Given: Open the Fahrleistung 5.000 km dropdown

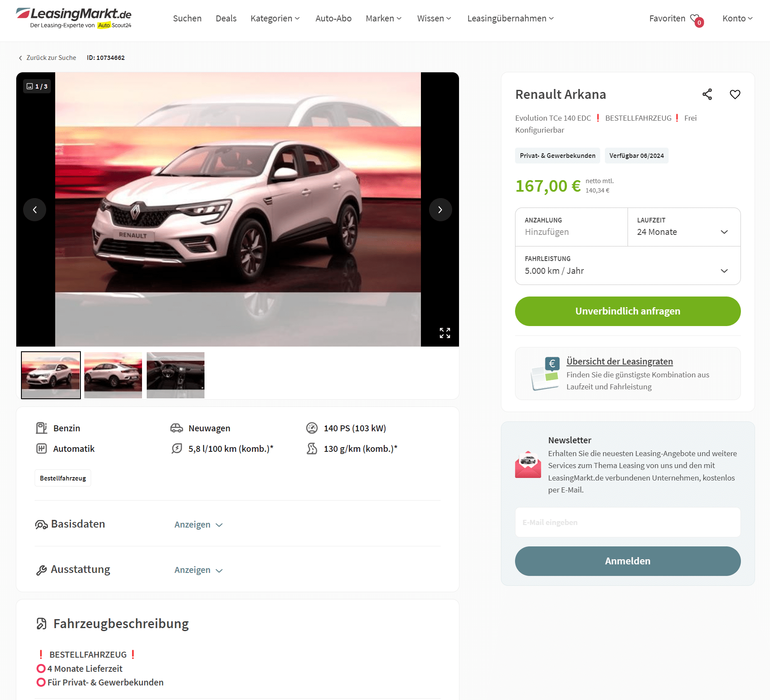Looking at the screenshot, I should tap(628, 266).
